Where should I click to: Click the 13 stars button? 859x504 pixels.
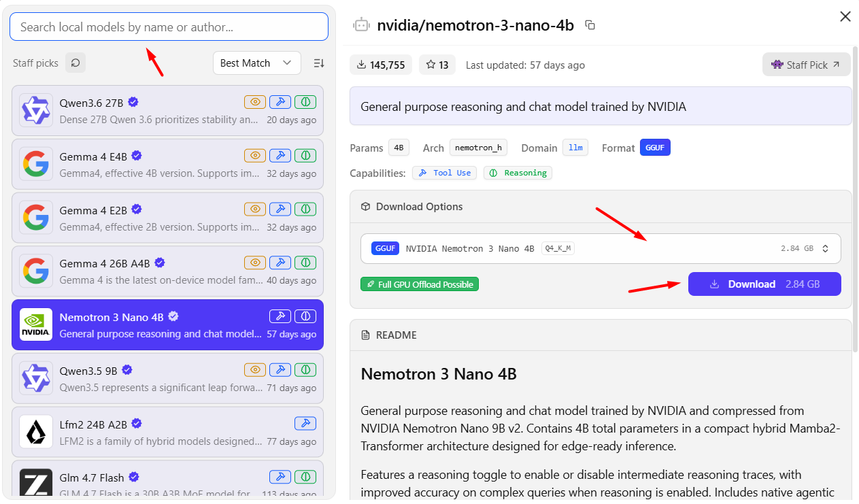pos(437,65)
